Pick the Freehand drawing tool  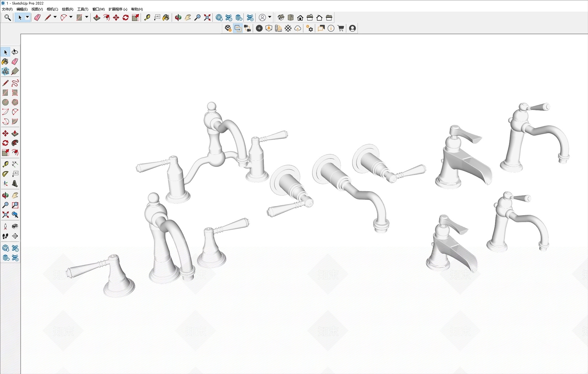[15, 83]
